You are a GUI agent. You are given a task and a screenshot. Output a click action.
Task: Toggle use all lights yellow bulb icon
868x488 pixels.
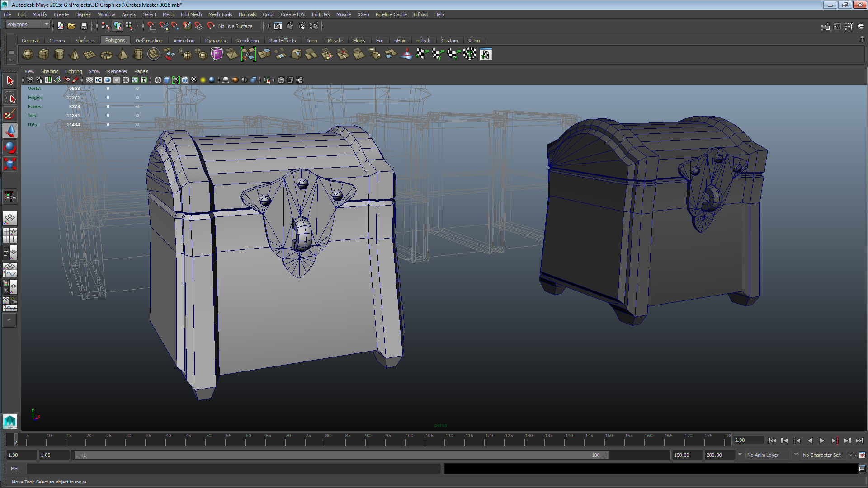(x=203, y=80)
